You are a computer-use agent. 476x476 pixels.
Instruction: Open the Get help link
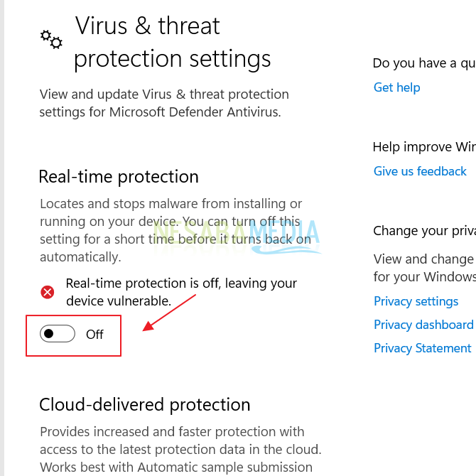point(396,87)
